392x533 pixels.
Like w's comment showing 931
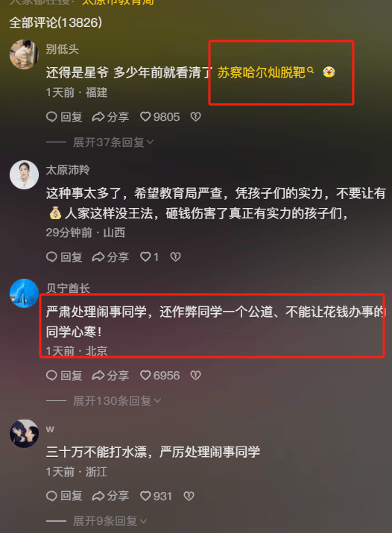click(157, 496)
